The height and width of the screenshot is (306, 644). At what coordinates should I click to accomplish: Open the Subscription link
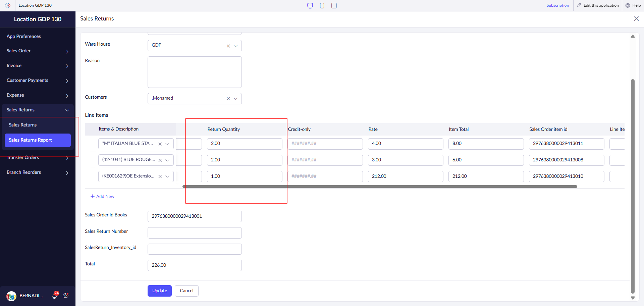[x=558, y=5]
